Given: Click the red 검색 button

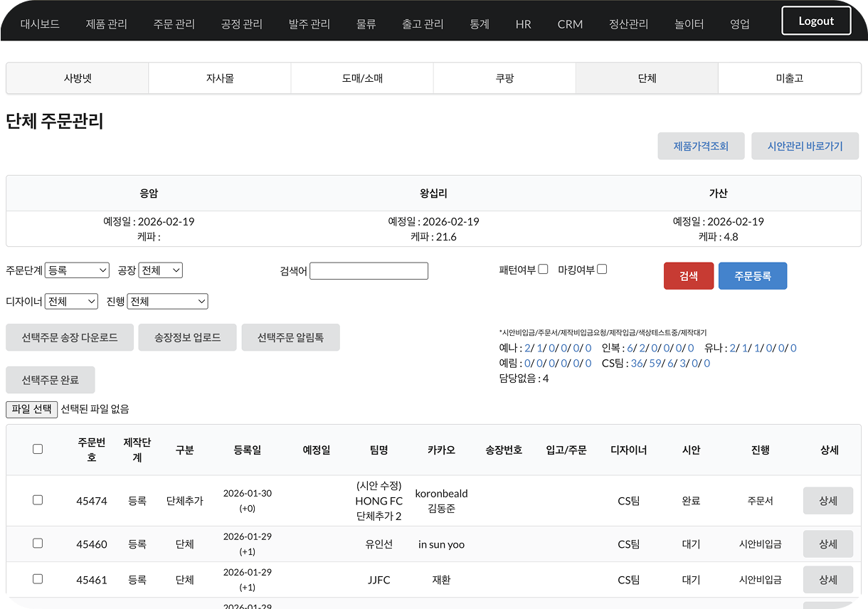Looking at the screenshot, I should (688, 276).
